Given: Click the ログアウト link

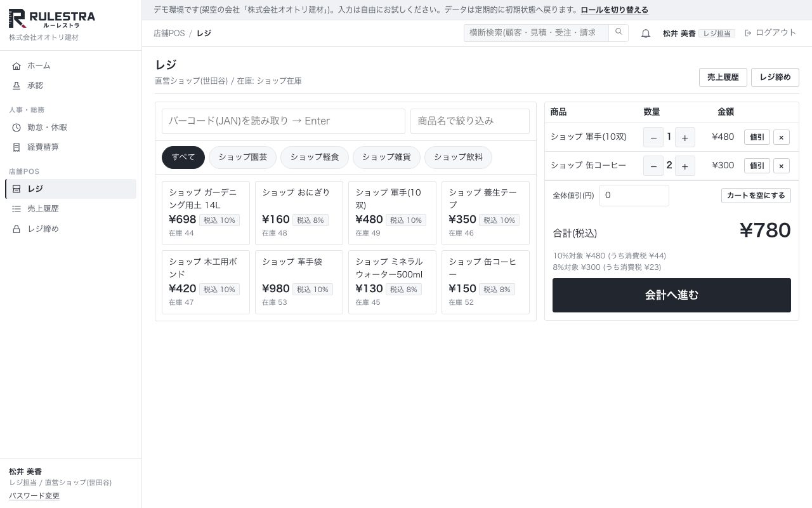Looking at the screenshot, I should 770,33.
